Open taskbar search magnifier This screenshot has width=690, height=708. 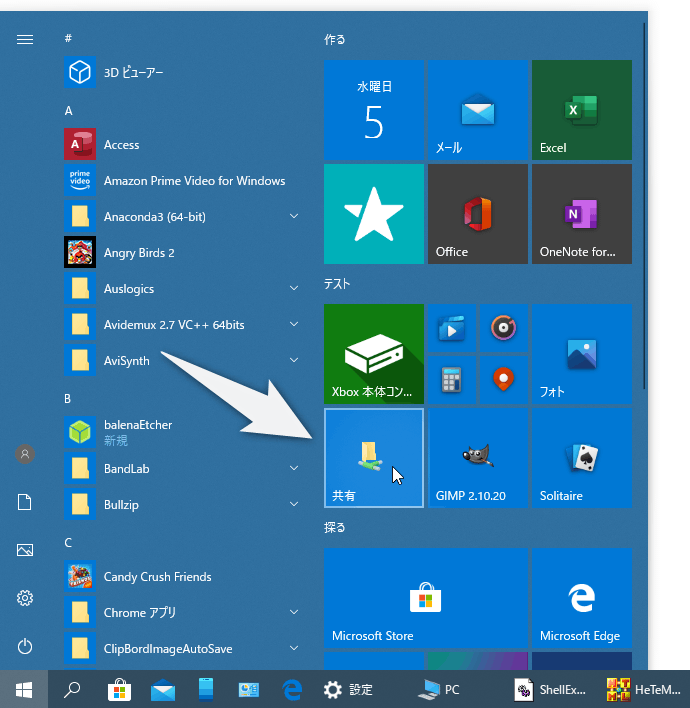[72, 689]
